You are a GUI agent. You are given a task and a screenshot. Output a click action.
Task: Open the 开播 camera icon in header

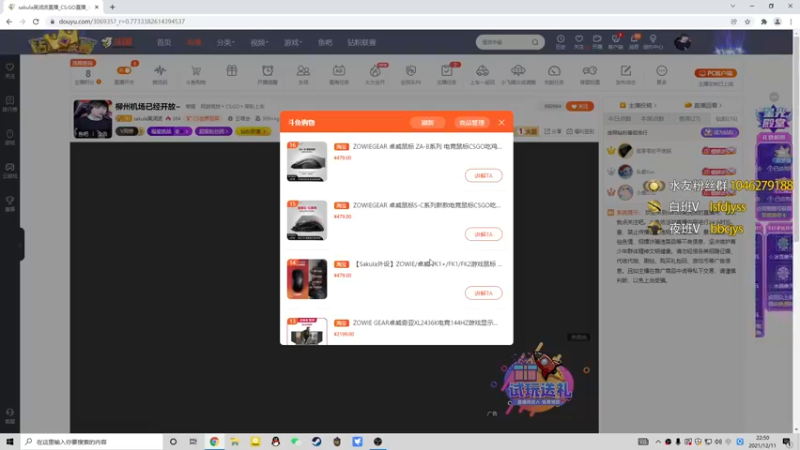pyautogui.click(x=596, y=42)
